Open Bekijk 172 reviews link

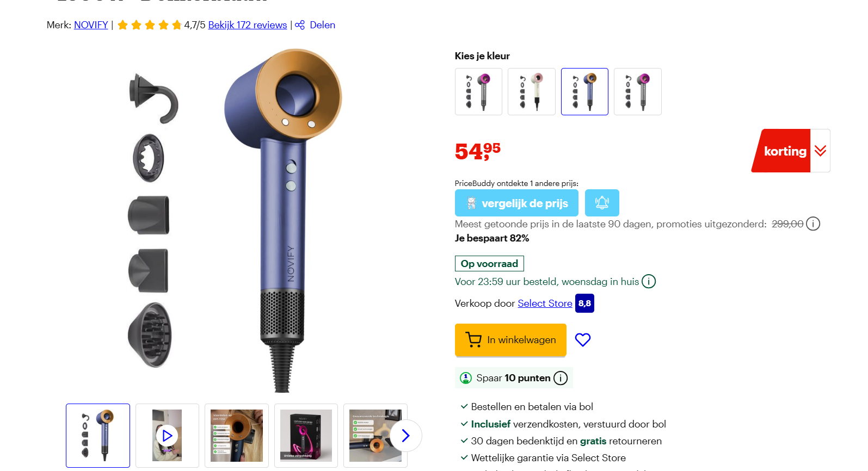click(248, 25)
